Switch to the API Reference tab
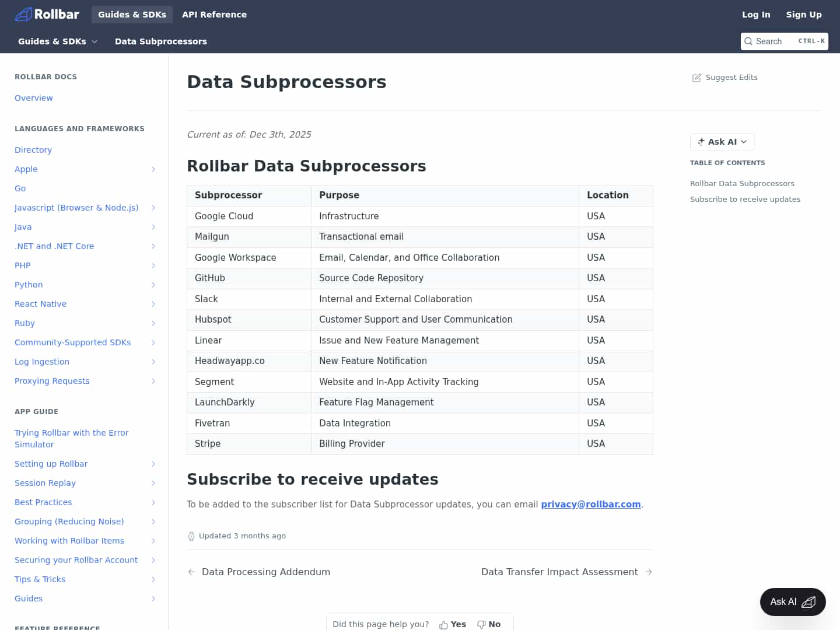Screen dimensions: 840x630 [x=214, y=15]
